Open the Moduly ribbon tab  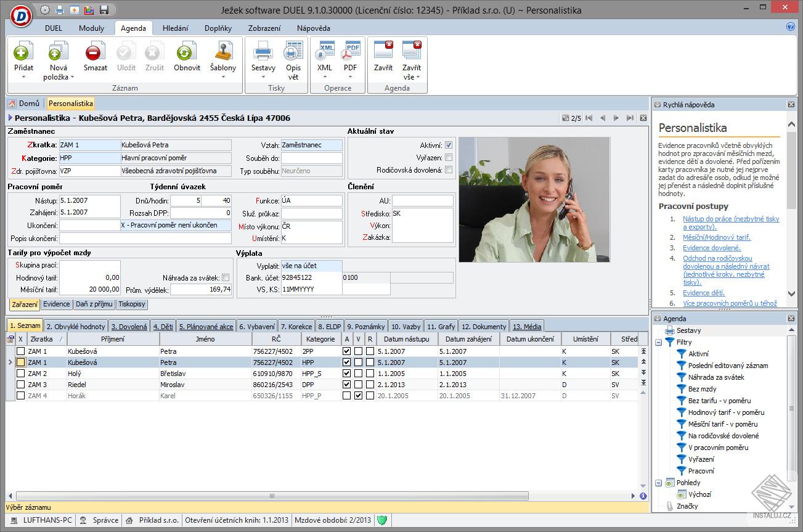tap(91, 28)
